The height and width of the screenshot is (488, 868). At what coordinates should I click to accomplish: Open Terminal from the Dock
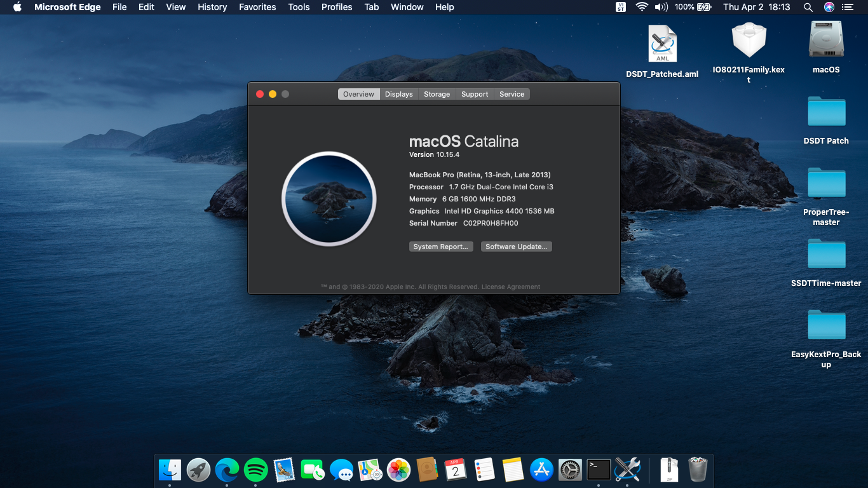point(599,470)
